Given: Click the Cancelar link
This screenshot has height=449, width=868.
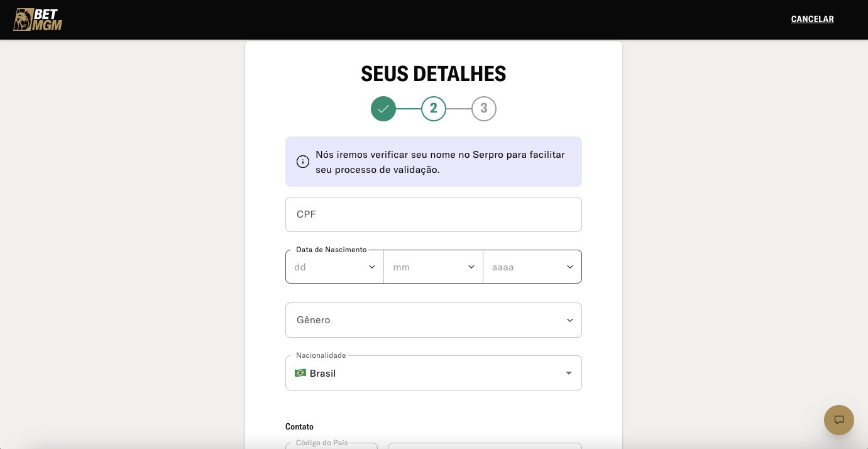Looking at the screenshot, I should pos(813,19).
